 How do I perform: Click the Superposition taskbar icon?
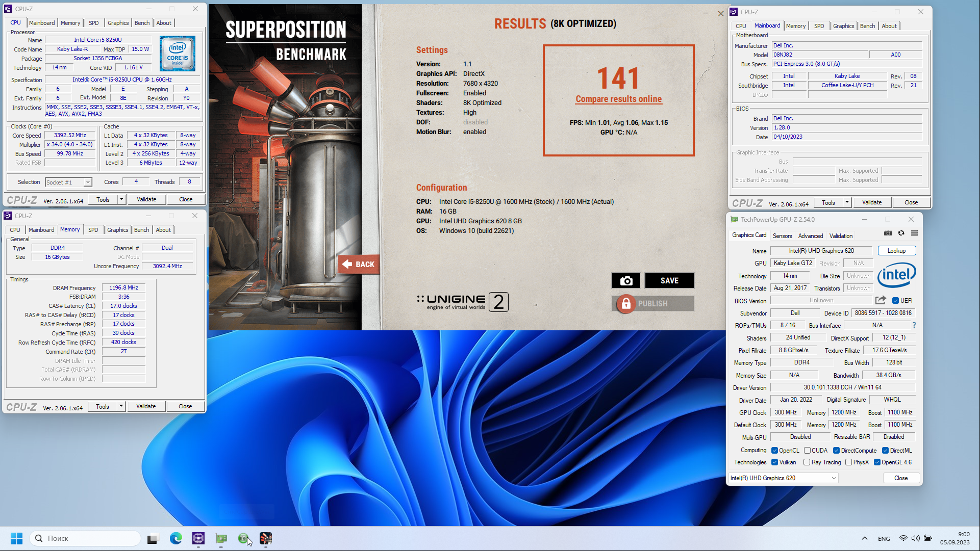[266, 538]
